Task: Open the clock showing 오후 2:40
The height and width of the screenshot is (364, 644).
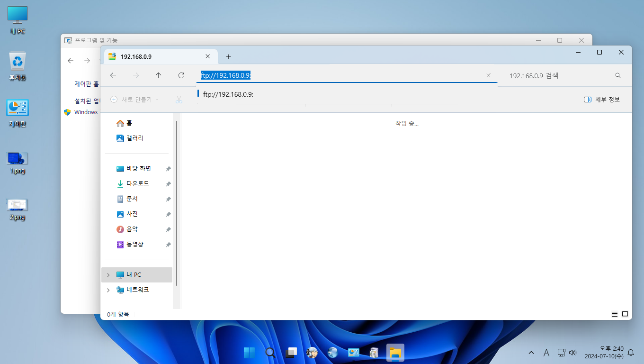Action: (x=604, y=352)
